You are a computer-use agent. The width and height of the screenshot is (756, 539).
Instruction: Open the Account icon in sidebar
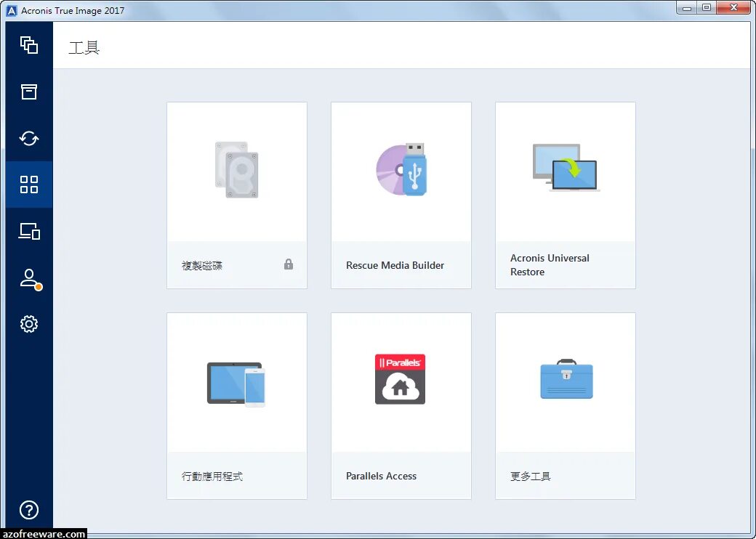31,280
